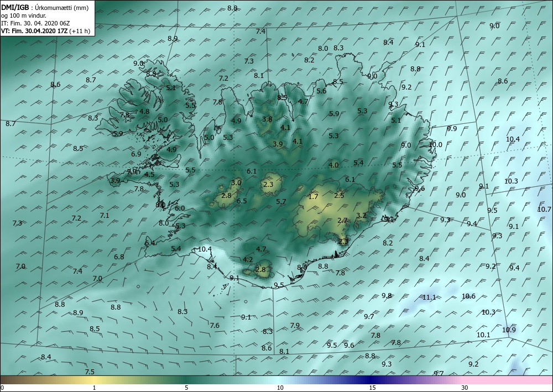The image size is (553, 392).
Task: Click the dark navy segment of the color scale
Action: (x=371, y=380)
